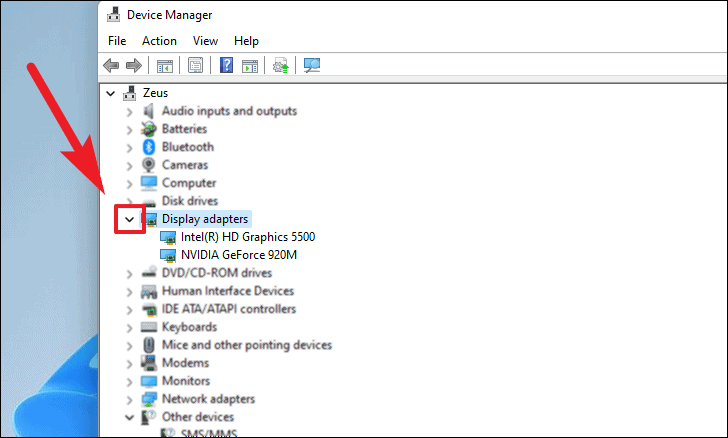Click the Zeus computer icon
The height and width of the screenshot is (438, 728).
tap(130, 93)
